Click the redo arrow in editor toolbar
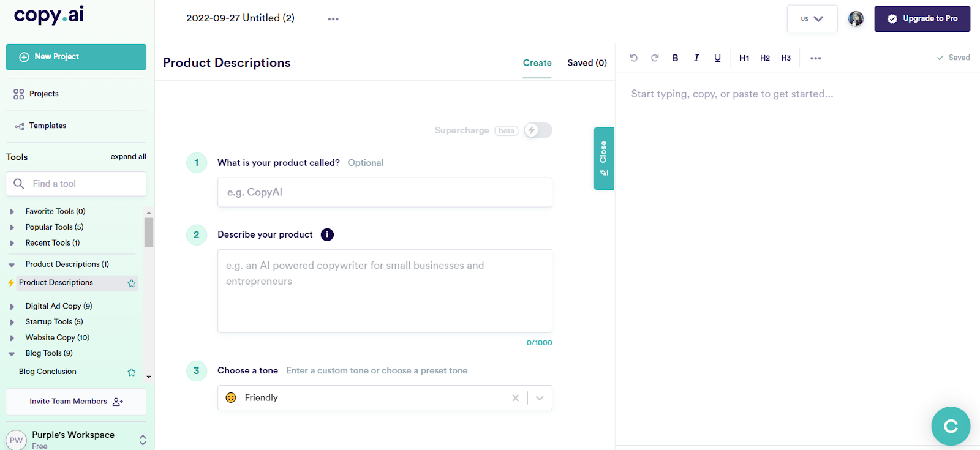Image resolution: width=980 pixels, height=450 pixels. click(655, 58)
